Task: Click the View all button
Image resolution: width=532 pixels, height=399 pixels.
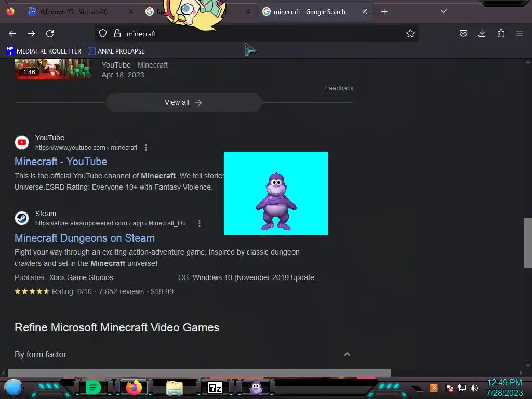Action: [183, 102]
